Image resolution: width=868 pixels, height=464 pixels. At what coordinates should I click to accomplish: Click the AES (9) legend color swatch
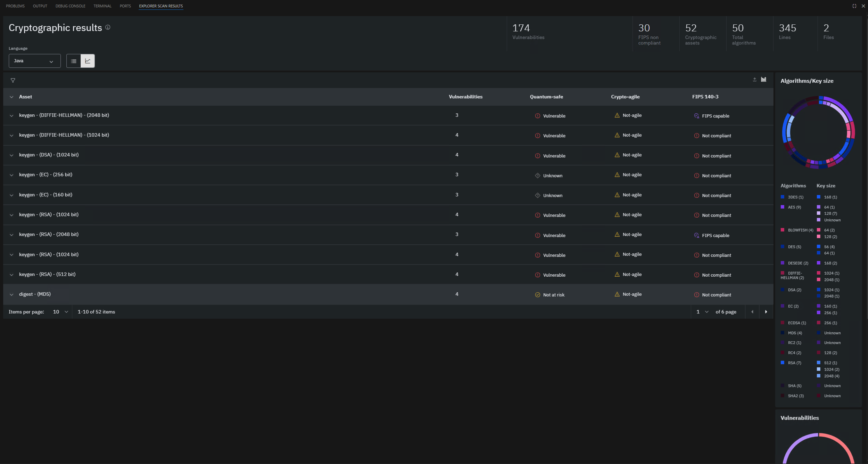coord(783,207)
